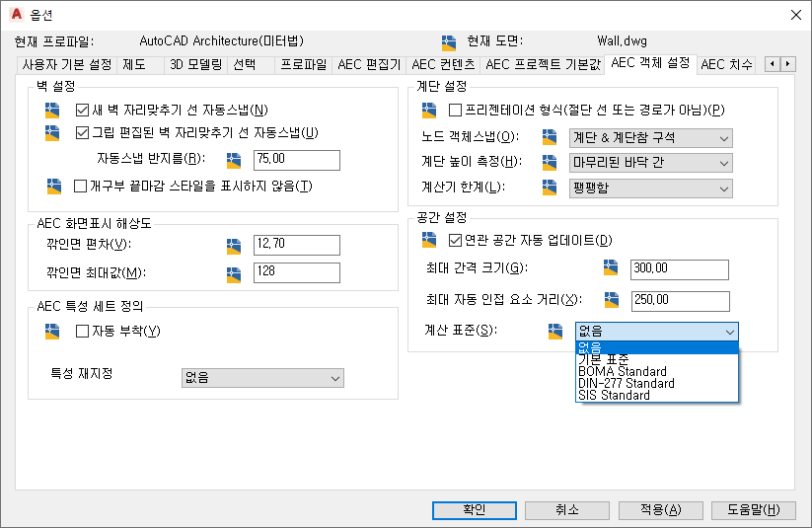The height and width of the screenshot is (528, 812).
Task: Click the drawing icon next to 노드 객체스냅
Action: (x=550, y=137)
